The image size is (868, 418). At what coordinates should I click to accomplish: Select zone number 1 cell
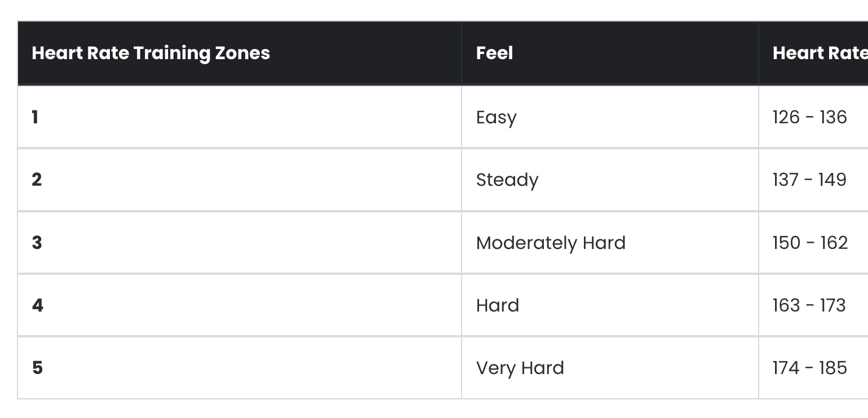click(x=35, y=117)
